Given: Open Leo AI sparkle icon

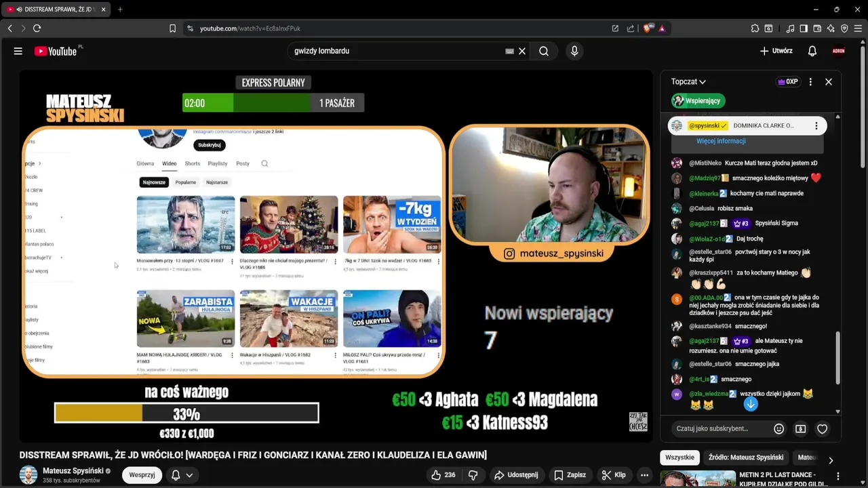Looking at the screenshot, I should (831, 28).
